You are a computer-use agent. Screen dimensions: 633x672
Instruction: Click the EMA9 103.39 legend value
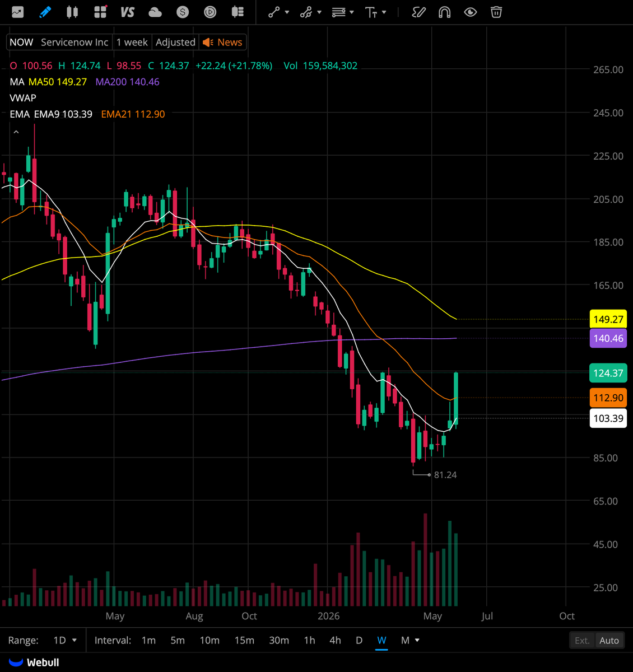(x=63, y=114)
